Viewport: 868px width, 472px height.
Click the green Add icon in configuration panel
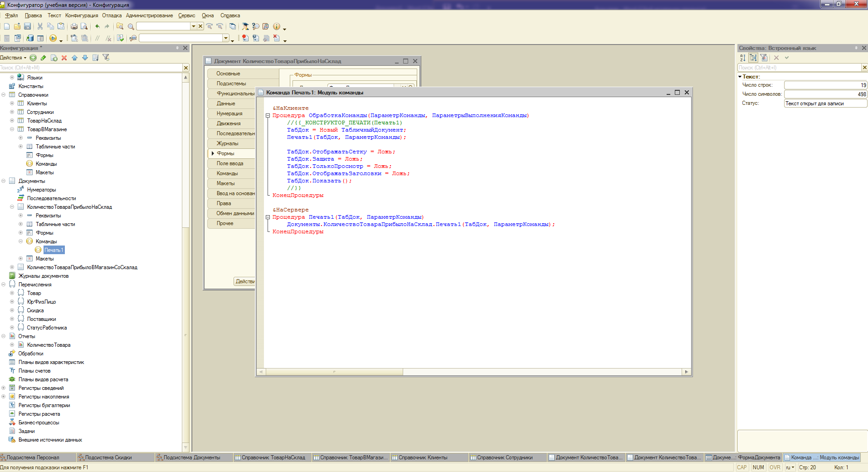tap(33, 58)
